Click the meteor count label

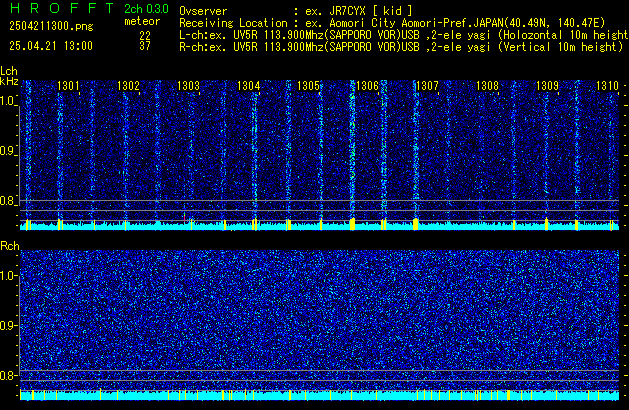pos(142,21)
